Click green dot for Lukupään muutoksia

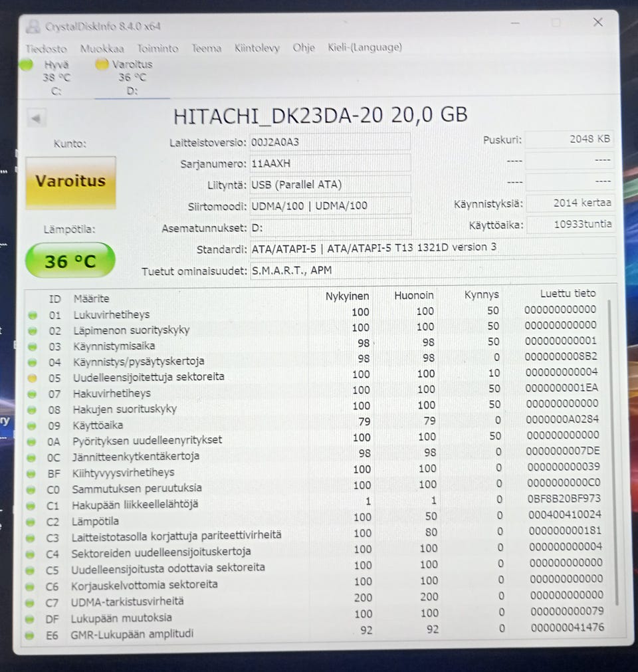click(29, 619)
